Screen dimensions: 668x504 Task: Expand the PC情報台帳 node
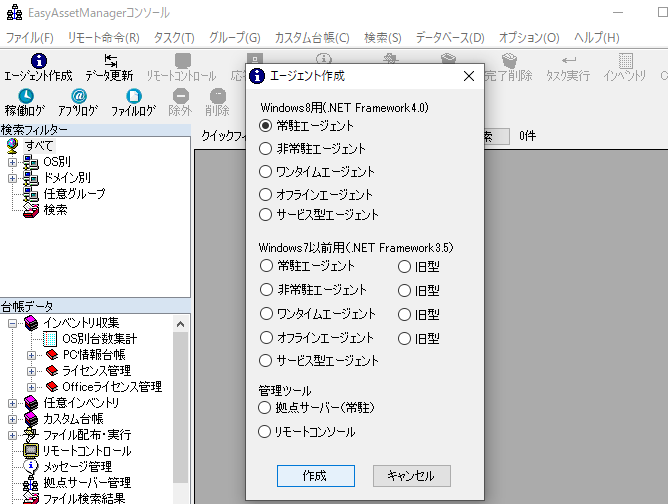click(x=31, y=355)
